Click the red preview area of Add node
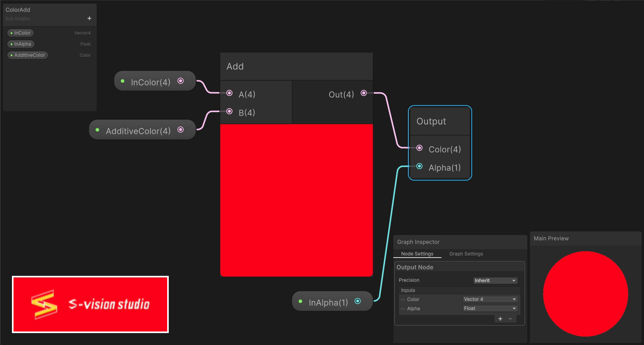The width and height of the screenshot is (644, 345). (x=297, y=200)
